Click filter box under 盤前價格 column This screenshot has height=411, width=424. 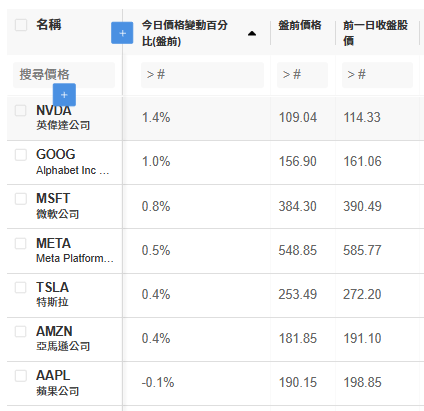(302, 75)
